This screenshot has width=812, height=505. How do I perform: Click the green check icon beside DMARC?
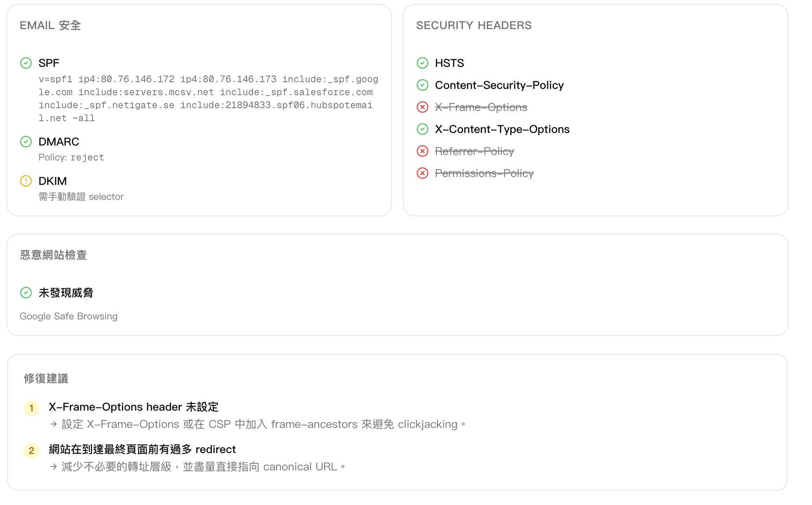point(26,142)
